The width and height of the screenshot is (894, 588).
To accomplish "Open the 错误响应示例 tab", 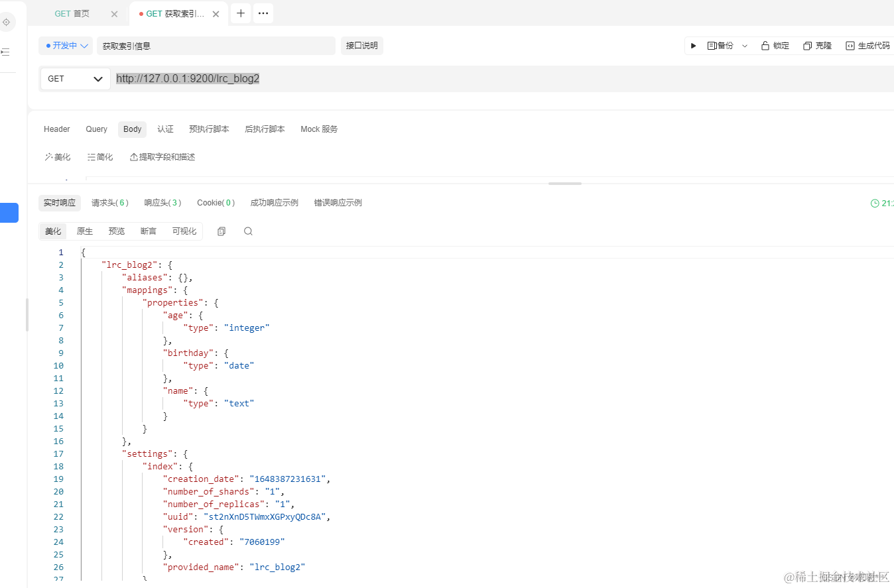I will (338, 203).
